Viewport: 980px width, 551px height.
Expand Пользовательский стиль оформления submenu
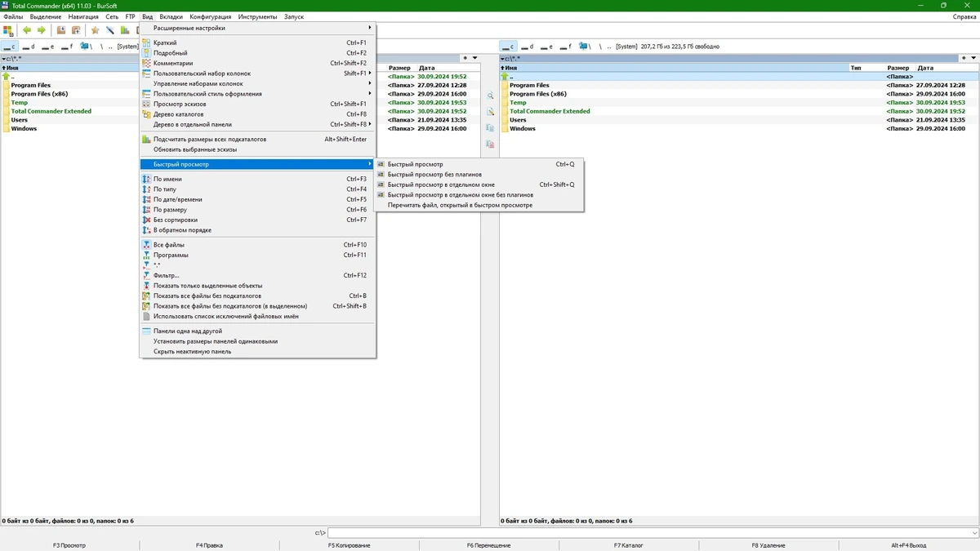tap(257, 94)
